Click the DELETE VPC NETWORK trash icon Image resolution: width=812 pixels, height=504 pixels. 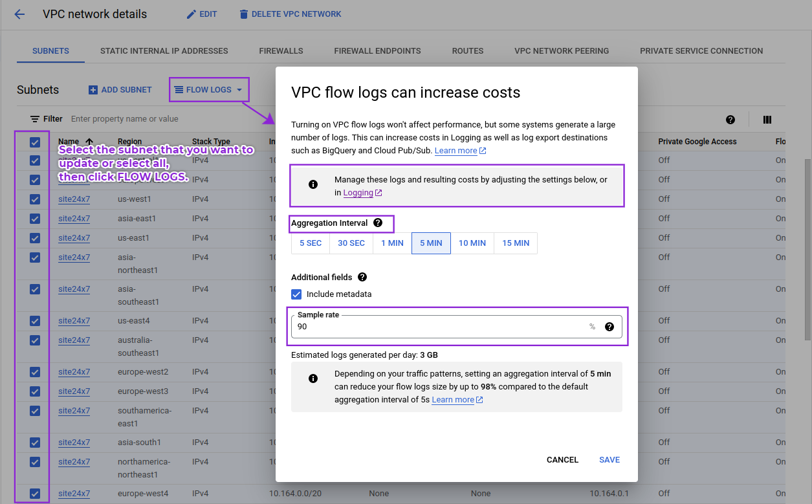pos(243,14)
